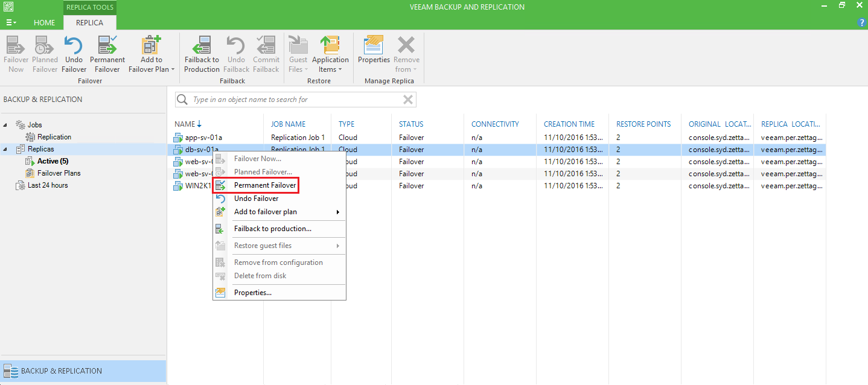Select the db-sv-01a replica name
Screen dimensions: 868x385
pyautogui.click(x=202, y=150)
